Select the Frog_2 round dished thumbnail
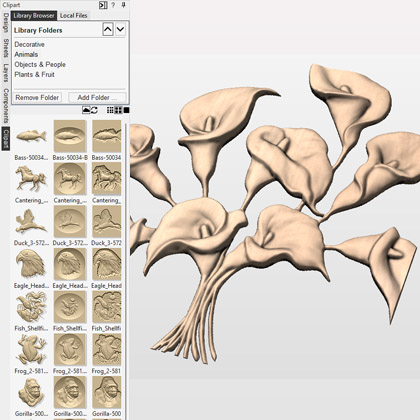Image resolution: width=420 pixels, height=420 pixels. click(x=70, y=349)
